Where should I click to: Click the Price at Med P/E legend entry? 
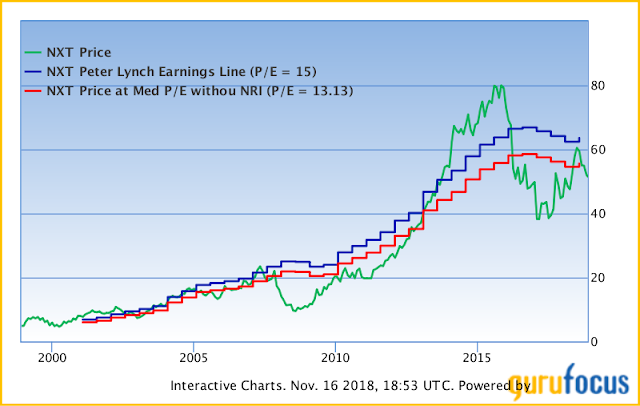pos(200,91)
